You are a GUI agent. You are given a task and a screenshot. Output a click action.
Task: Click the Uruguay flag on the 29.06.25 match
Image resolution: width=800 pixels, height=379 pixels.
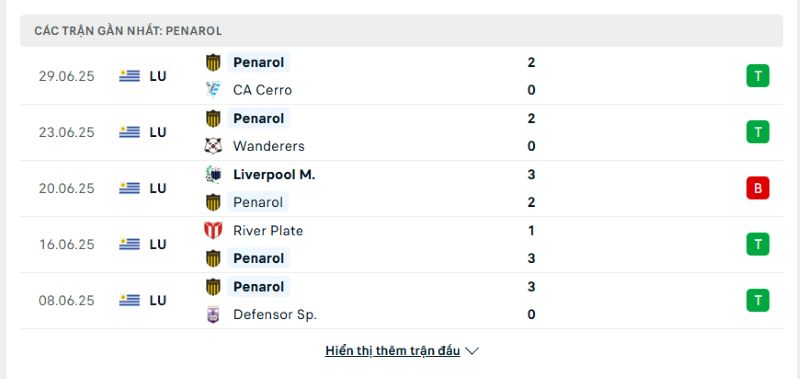coord(130,77)
